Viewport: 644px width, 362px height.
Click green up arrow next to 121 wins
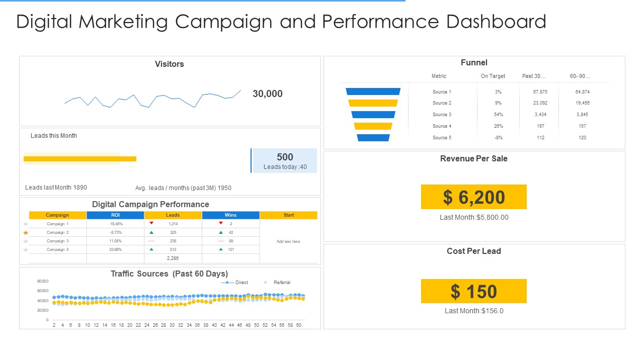tap(221, 249)
